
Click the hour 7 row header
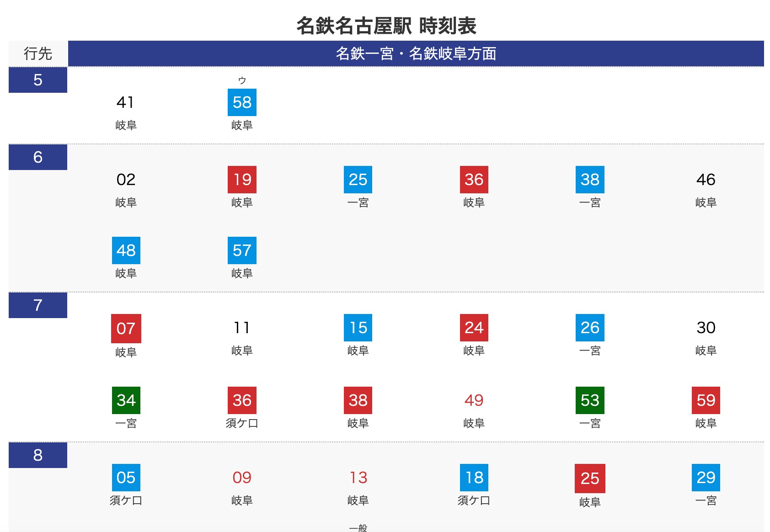pos(38,305)
